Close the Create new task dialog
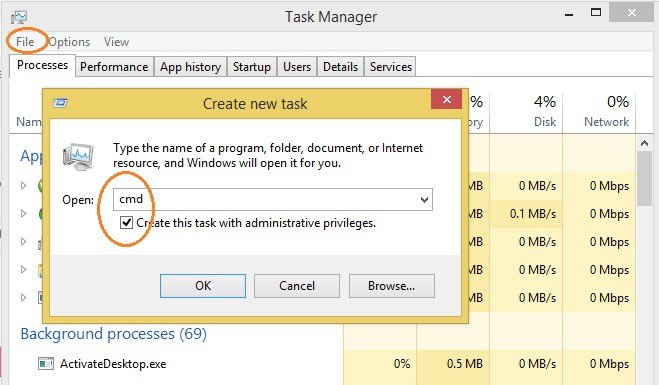659x385 pixels. coord(446,99)
